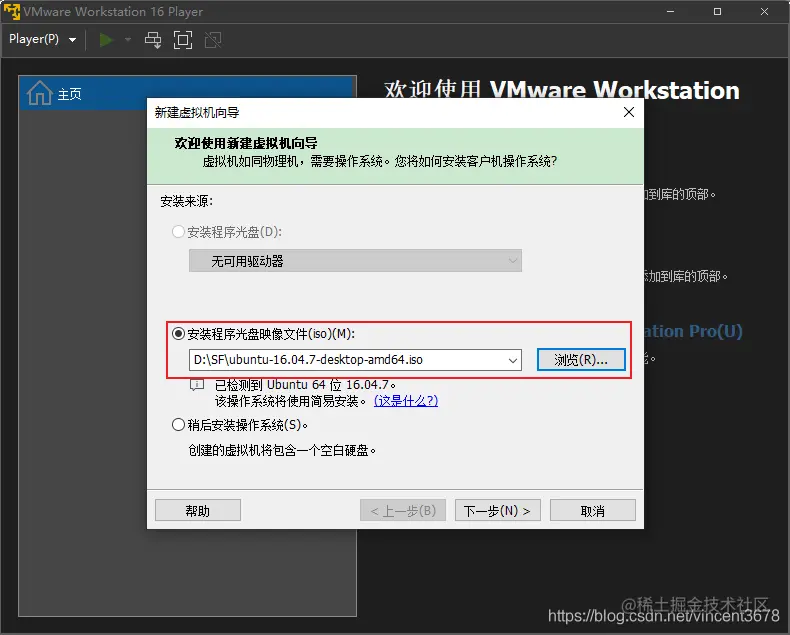Select the 主页 home tab
Image resolution: width=790 pixels, height=635 pixels.
[187, 93]
